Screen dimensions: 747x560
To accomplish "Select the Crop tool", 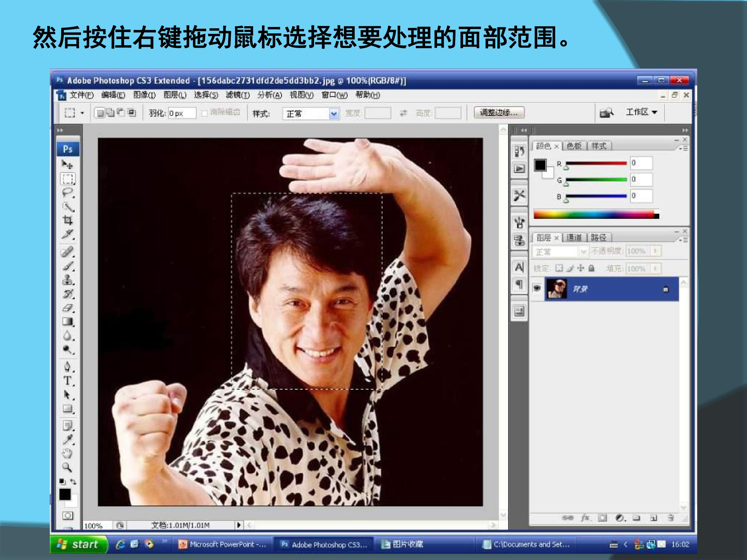I will coord(67,220).
